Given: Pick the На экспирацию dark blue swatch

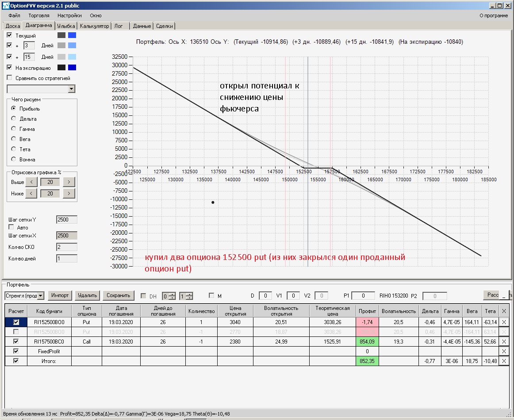Looking at the screenshot, I should (72, 68).
